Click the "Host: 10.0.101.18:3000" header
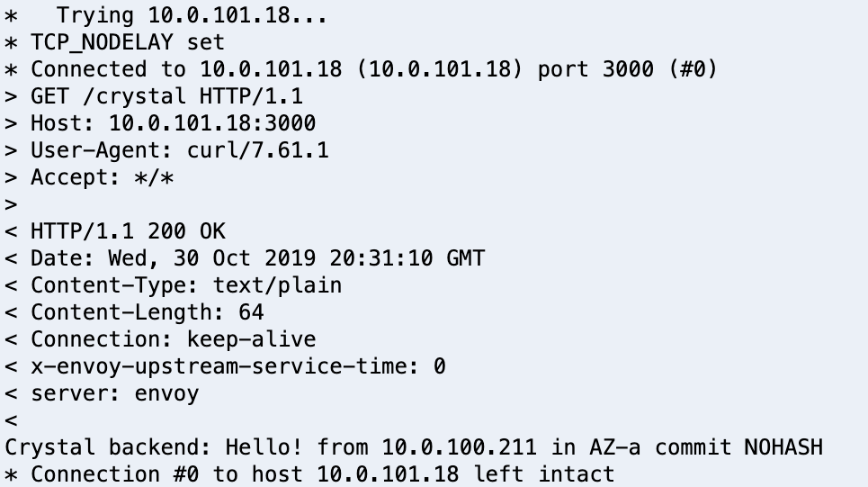Screen dimensions: 868x487 (x=173, y=123)
